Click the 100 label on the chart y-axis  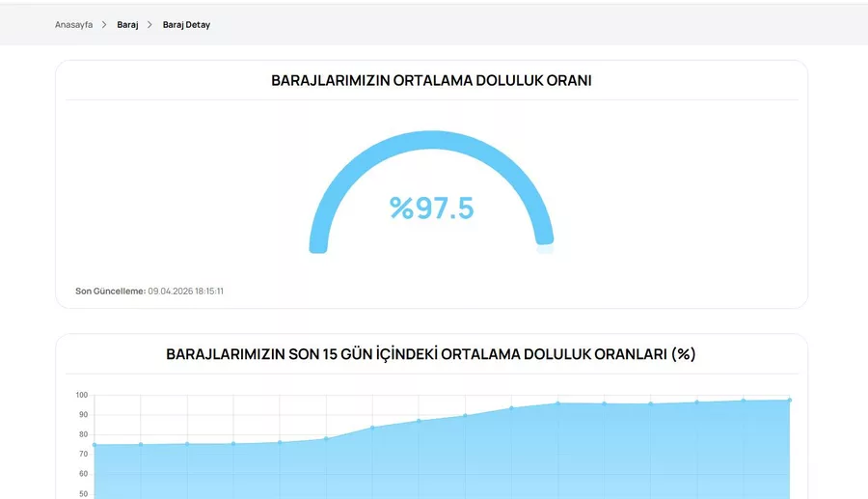click(x=82, y=395)
